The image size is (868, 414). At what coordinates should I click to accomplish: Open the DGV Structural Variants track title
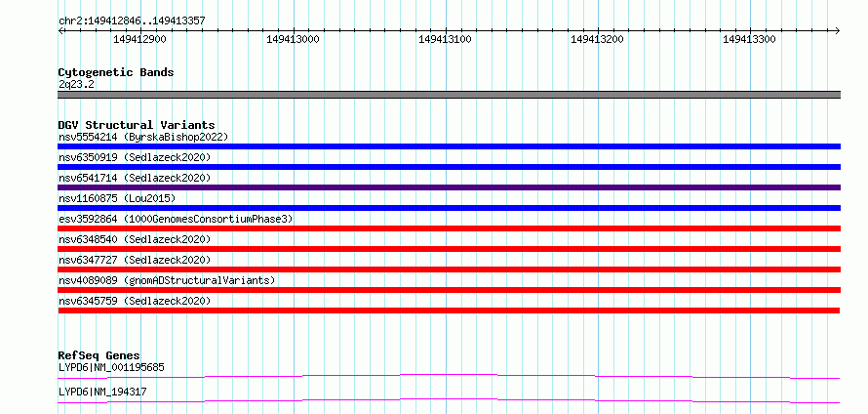tap(137, 125)
